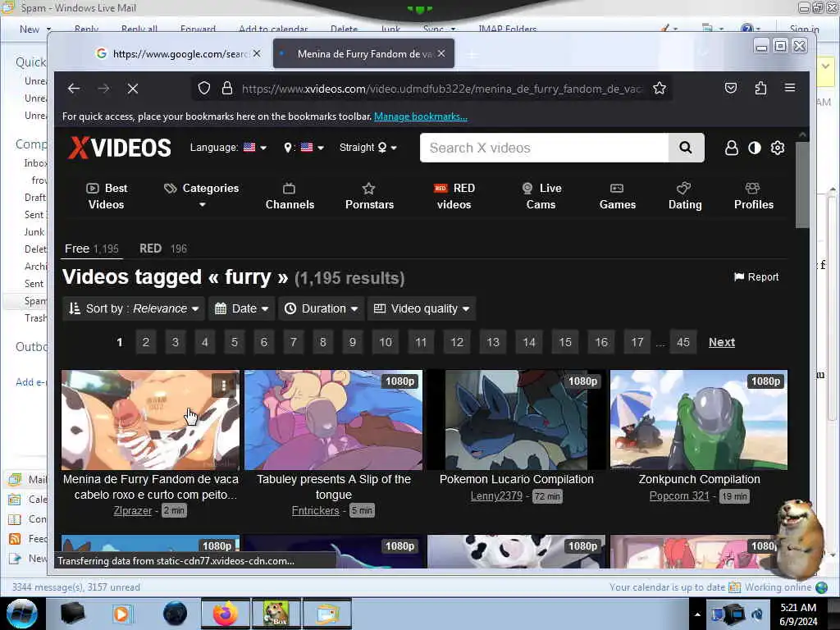Open Best Videos in site navigation
Viewport: 840px width, 630px height.
107,196
